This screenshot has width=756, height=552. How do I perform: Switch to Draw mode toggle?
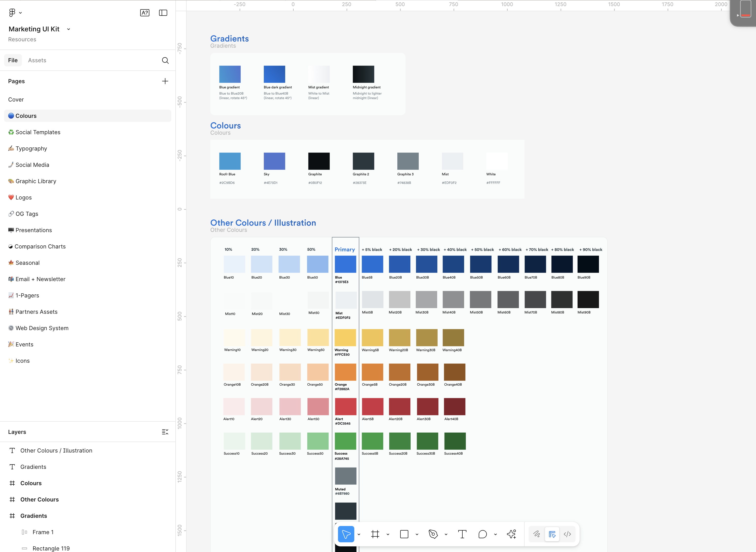[537, 534]
